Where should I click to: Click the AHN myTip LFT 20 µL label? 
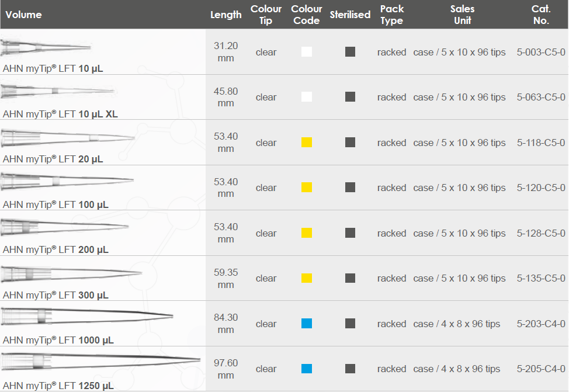pyautogui.click(x=53, y=159)
